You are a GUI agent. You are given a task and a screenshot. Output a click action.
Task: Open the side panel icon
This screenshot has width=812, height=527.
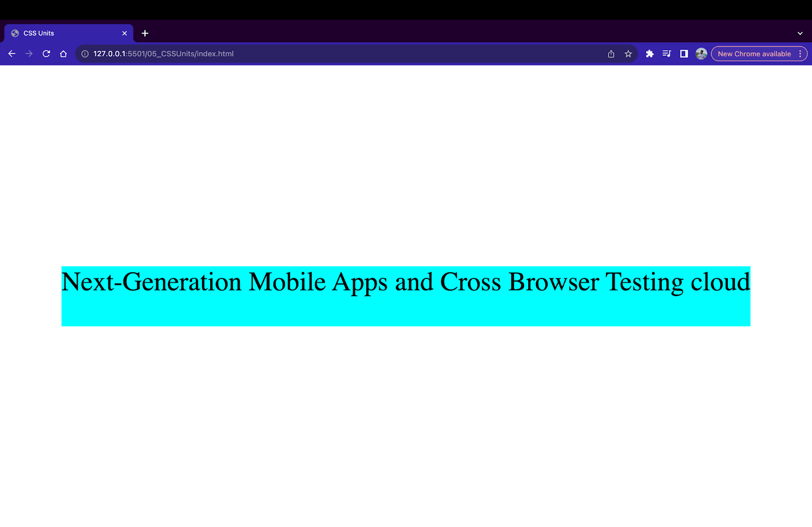[x=684, y=53]
